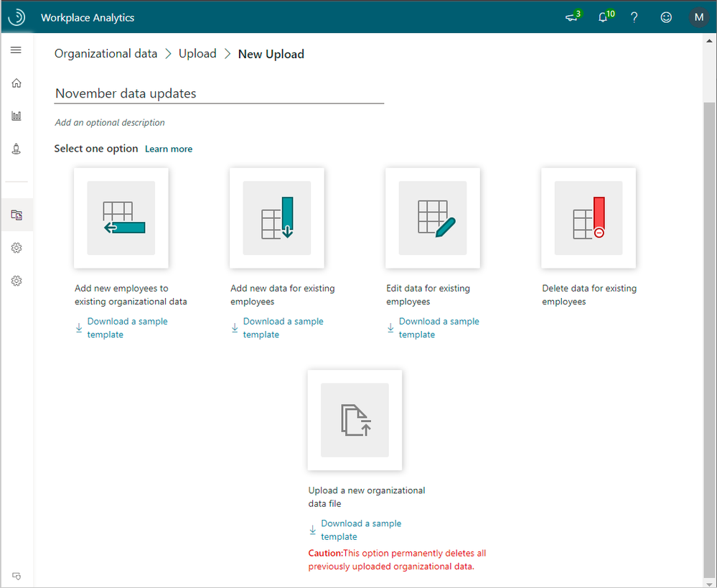
Task: Download sample template for adding new data
Action: tap(277, 327)
